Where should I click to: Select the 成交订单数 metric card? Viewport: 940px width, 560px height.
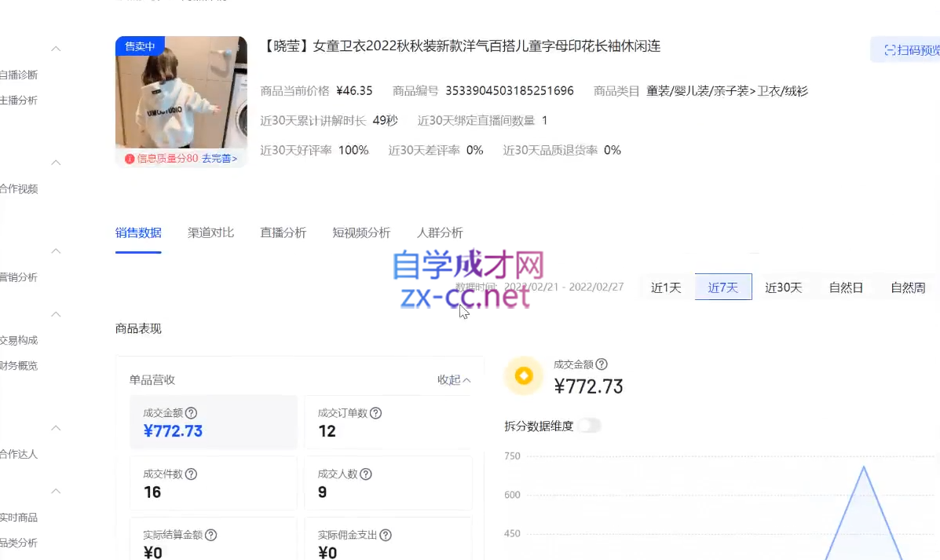point(388,422)
